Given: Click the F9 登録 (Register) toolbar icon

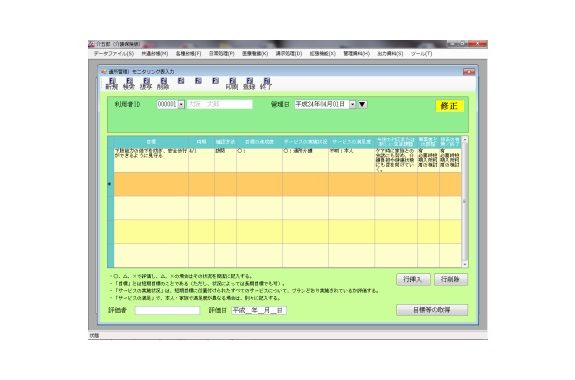Looking at the screenshot, I should (249, 84).
